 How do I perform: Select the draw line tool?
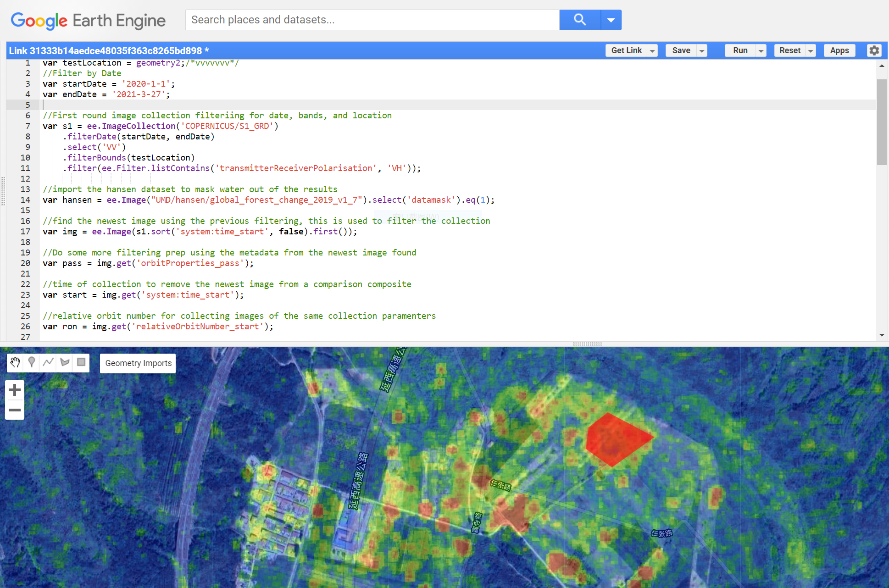click(48, 362)
